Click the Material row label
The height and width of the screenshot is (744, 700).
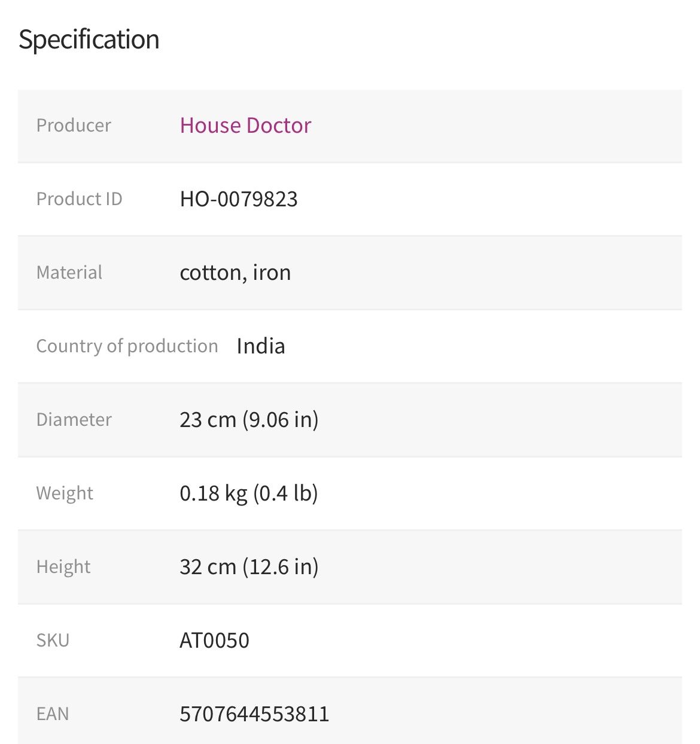[69, 273]
